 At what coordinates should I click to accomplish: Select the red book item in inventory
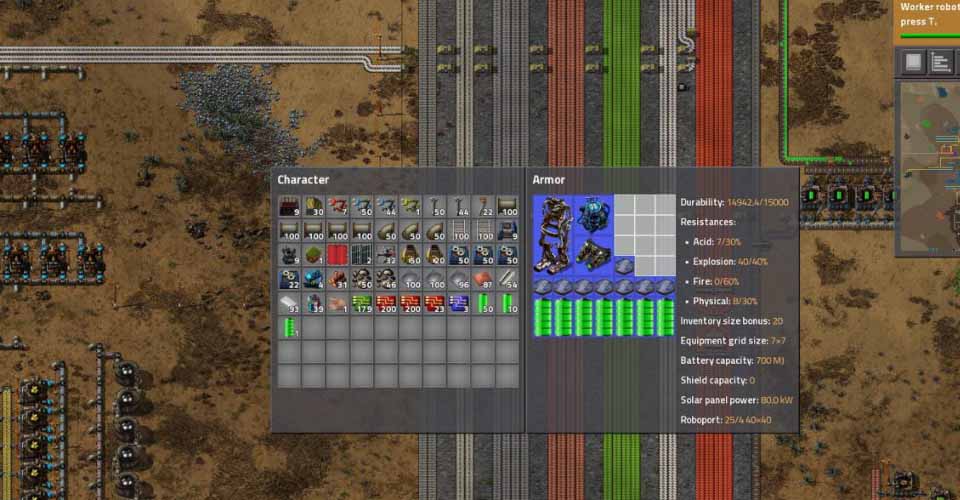[337, 255]
